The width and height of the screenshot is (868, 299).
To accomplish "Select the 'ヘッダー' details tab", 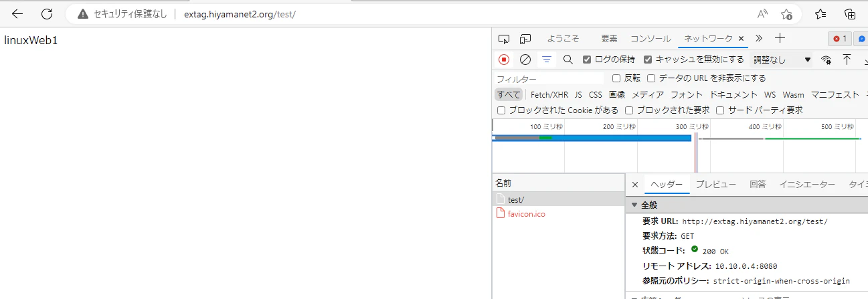I will pyautogui.click(x=667, y=185).
